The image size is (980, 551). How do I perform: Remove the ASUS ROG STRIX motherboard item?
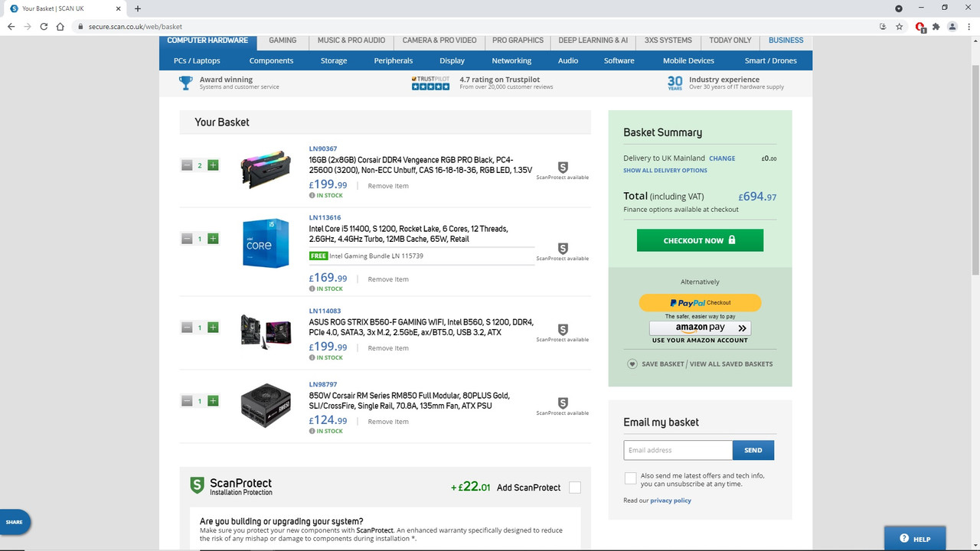coord(388,348)
